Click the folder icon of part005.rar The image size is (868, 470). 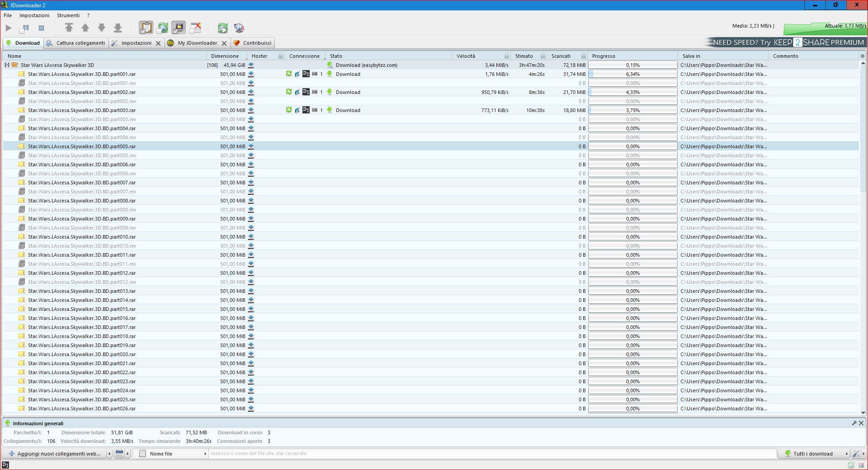(21, 146)
